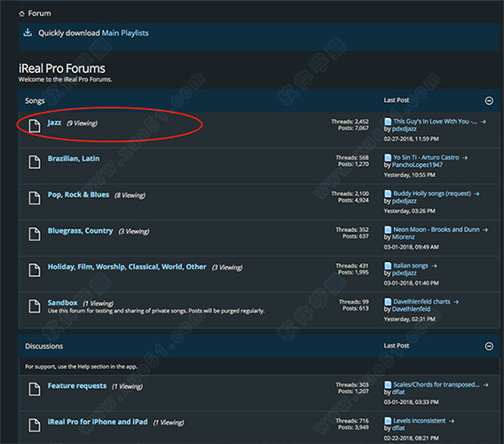Open Scales/Chords for transposed... thread
504x444 pixels.
437,385
